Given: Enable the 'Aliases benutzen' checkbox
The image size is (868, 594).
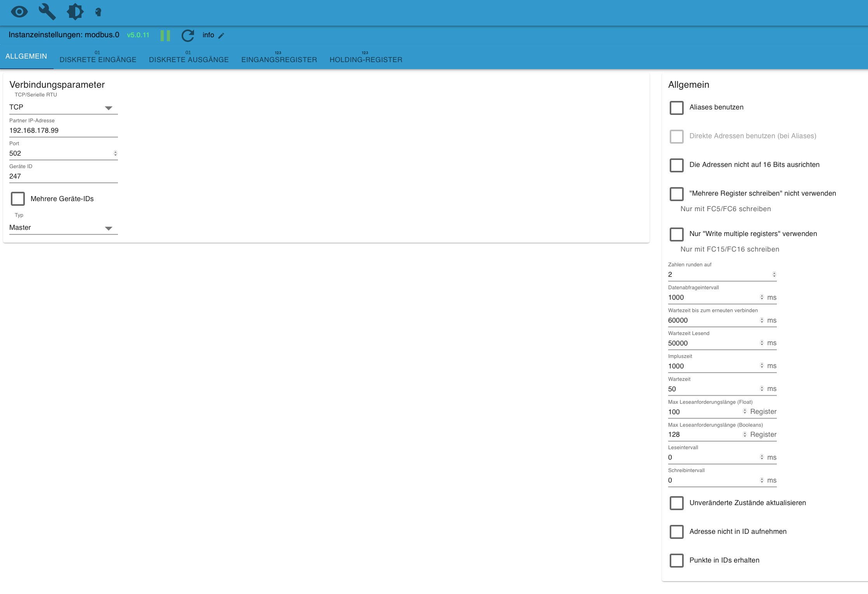Looking at the screenshot, I should pos(676,108).
